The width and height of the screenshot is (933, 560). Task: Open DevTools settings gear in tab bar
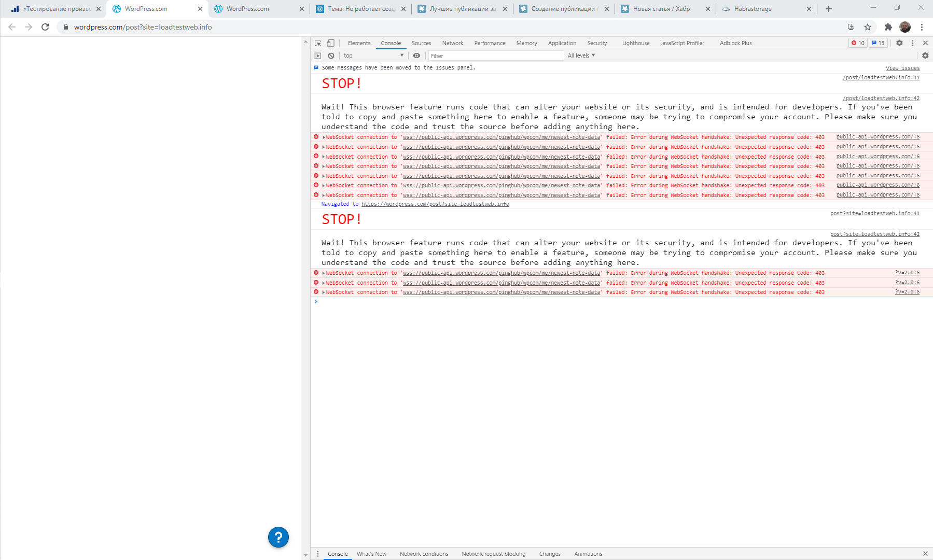point(899,43)
